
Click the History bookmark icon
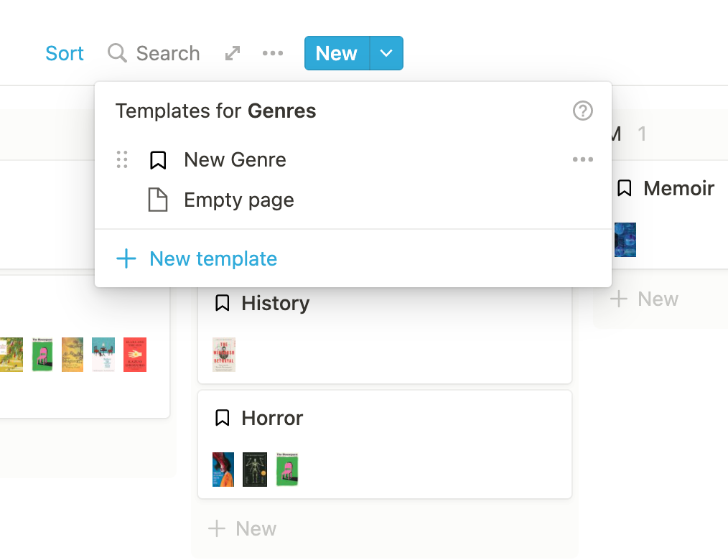223,303
